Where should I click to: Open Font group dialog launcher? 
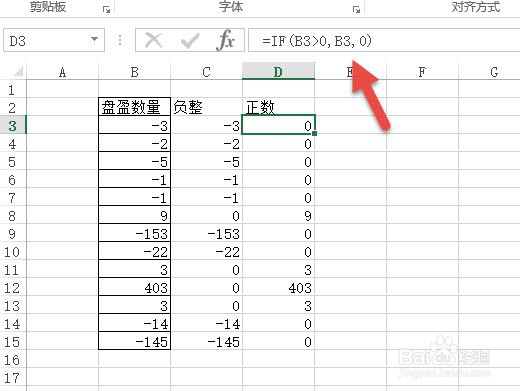click(356, 10)
